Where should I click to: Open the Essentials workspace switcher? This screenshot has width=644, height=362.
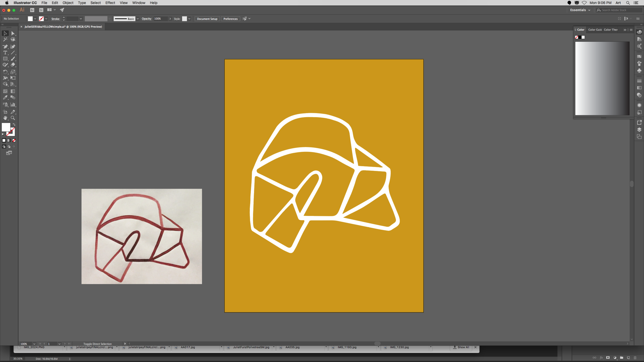click(x=580, y=10)
